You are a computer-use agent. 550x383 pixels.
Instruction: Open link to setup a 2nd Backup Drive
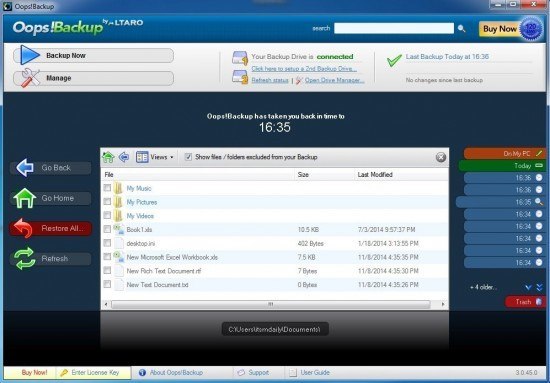click(x=304, y=68)
